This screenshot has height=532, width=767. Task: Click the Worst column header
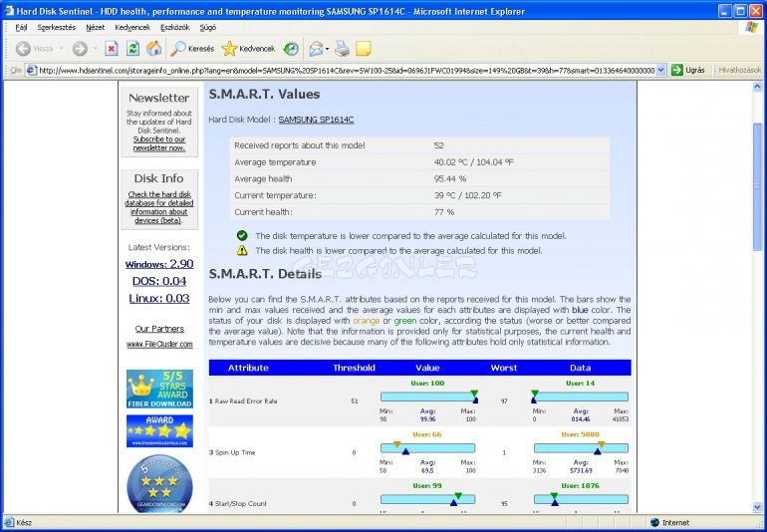504,368
